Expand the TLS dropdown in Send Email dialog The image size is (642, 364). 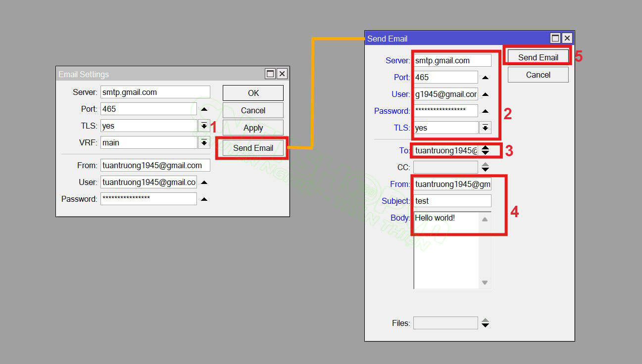coord(485,128)
